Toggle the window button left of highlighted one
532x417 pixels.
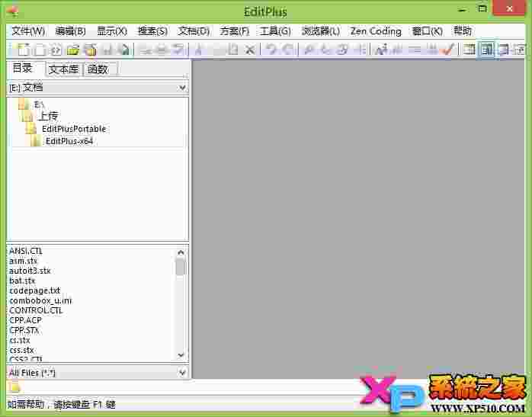(470, 50)
